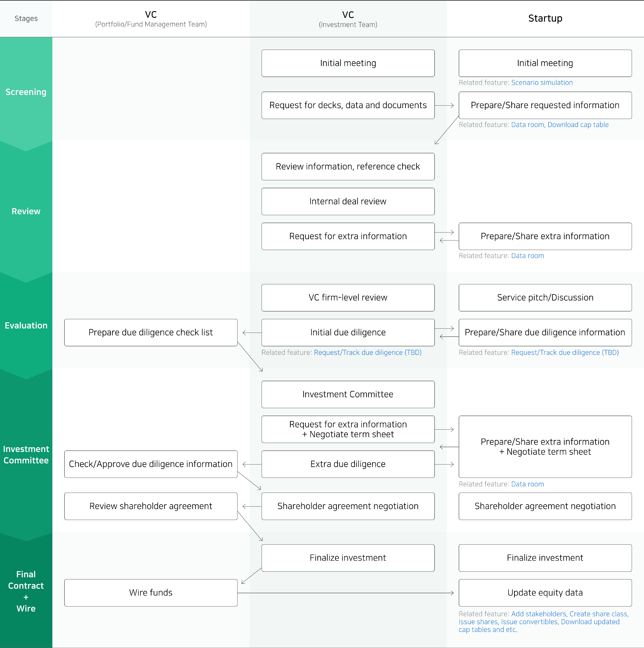Click the Investment Committee box in VC column
This screenshot has height=648, width=644.
pos(348,394)
